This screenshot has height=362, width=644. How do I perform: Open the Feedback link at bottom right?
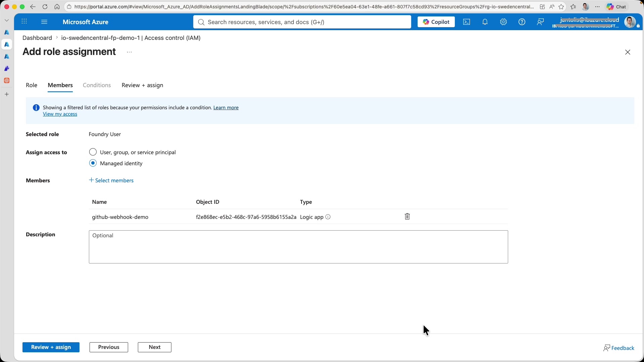click(x=619, y=348)
